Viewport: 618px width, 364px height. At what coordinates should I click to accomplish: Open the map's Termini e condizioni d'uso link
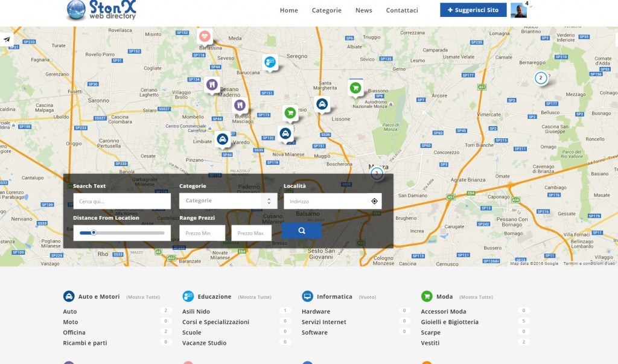(589, 263)
